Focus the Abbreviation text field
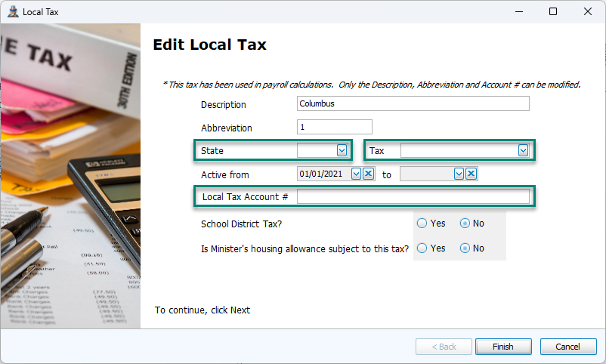Image resolution: width=606 pixels, height=364 pixels. point(334,127)
